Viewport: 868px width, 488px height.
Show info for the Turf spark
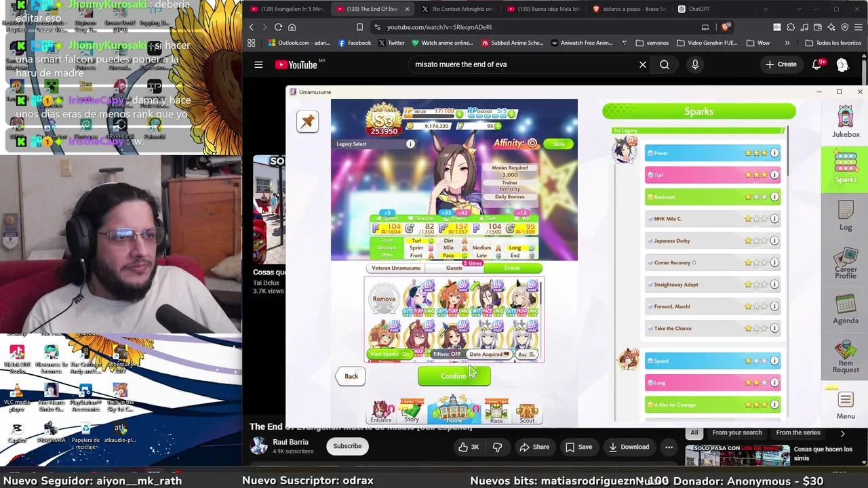point(774,175)
